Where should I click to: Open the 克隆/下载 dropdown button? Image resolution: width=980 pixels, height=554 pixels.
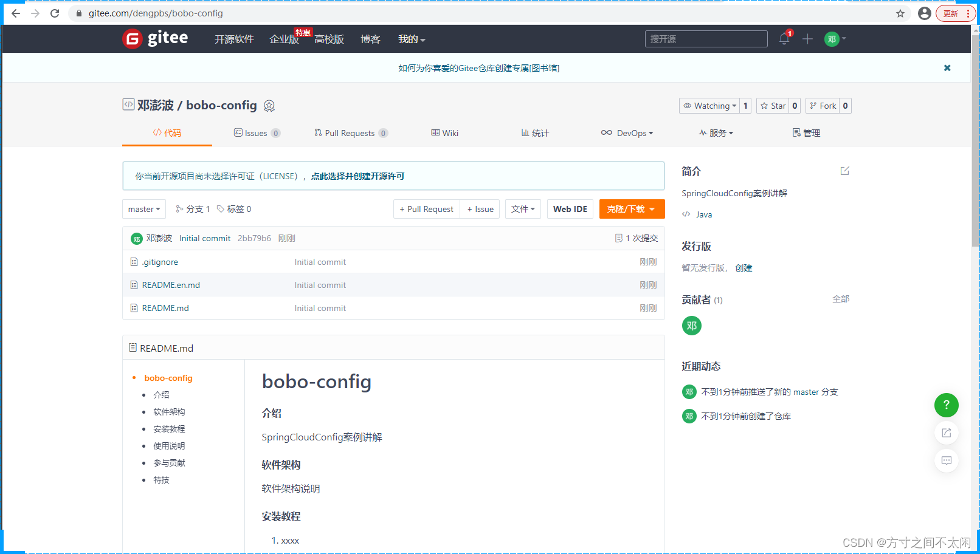pos(632,209)
